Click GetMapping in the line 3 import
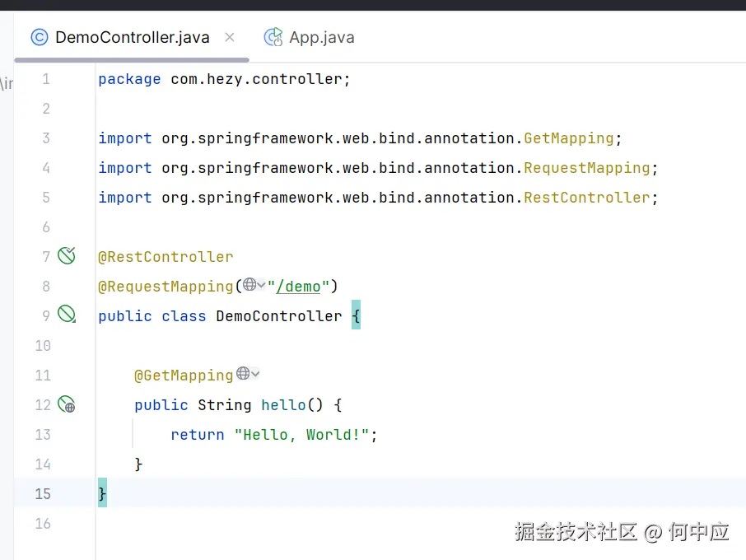This screenshot has width=746, height=560. [569, 138]
